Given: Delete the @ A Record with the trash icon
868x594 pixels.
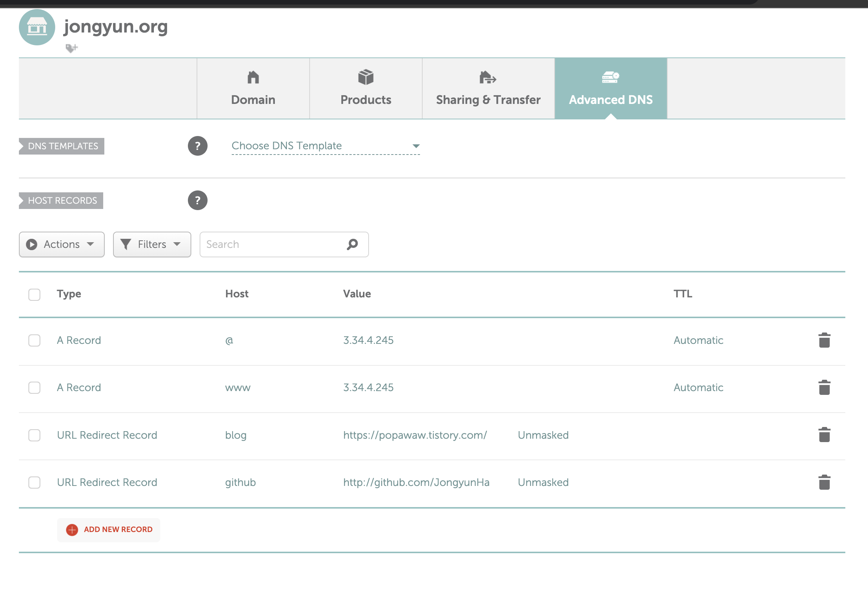Looking at the screenshot, I should [x=824, y=340].
